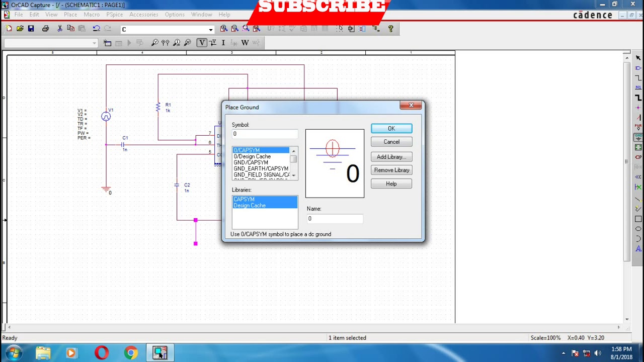Click the Start button on the taskbar
This screenshot has height=362, width=644.
pyautogui.click(x=13, y=353)
